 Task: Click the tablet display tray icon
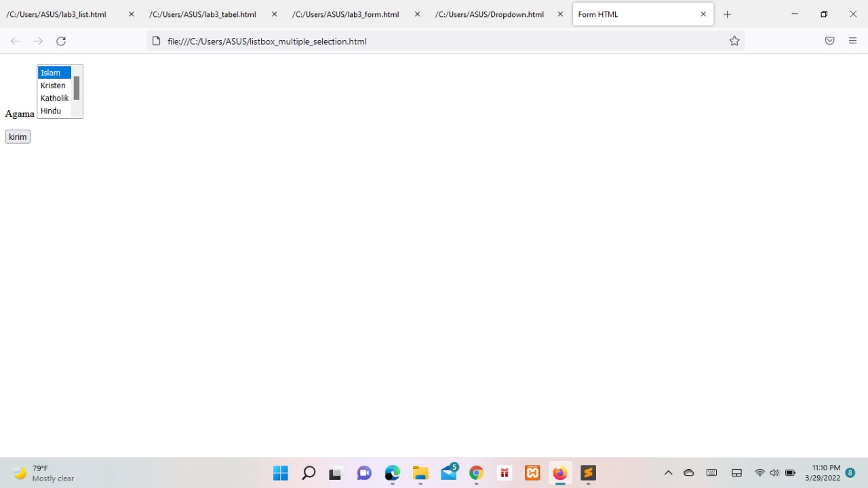736,473
